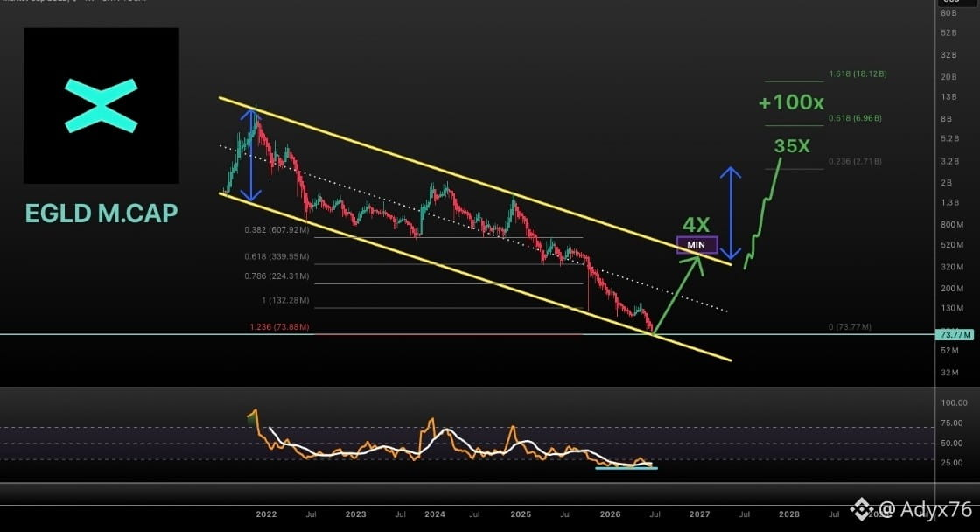Viewport: 980px width, 532px height.
Task: Click 2027 on the time axis
Action: coord(699,514)
